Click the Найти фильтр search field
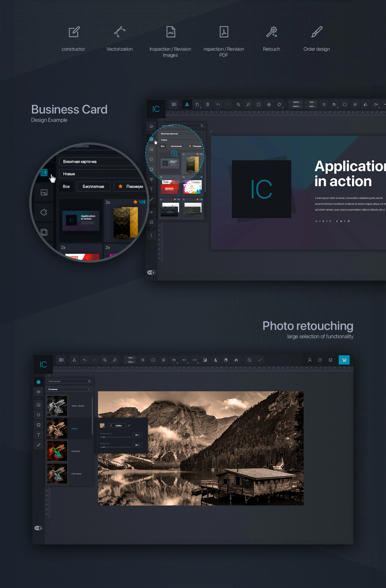This screenshot has width=386, height=588. pos(69,381)
